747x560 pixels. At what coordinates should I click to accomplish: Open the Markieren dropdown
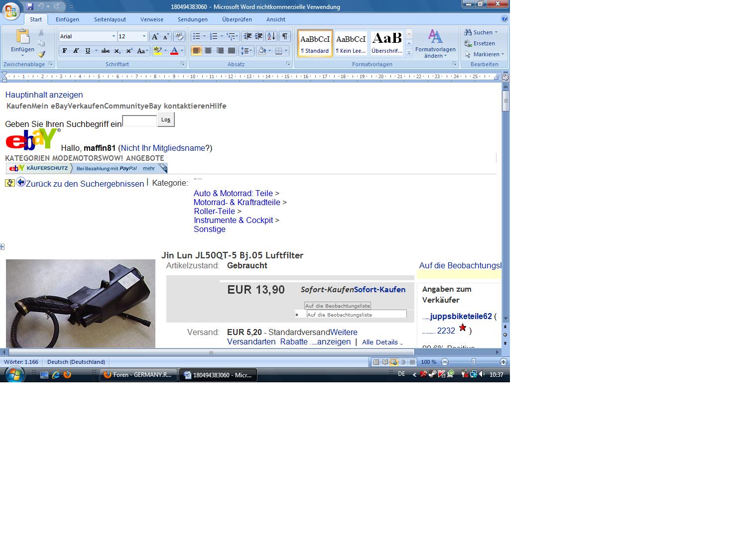(485, 54)
